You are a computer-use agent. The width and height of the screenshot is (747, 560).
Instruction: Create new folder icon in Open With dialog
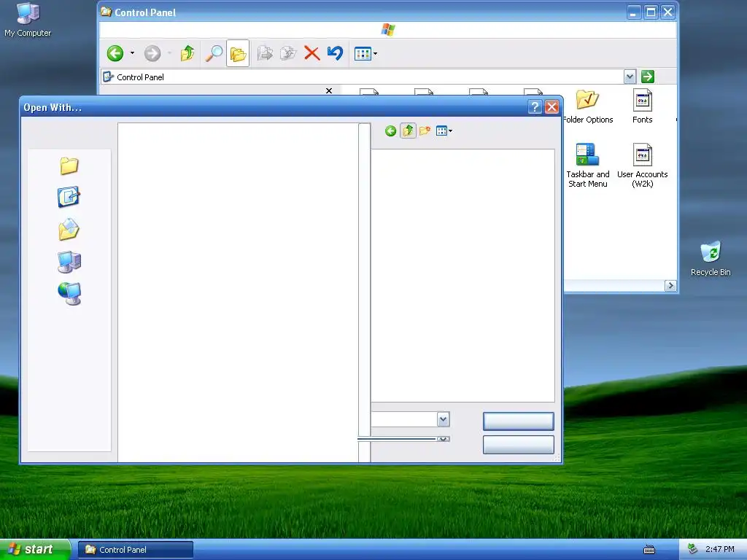click(x=425, y=131)
